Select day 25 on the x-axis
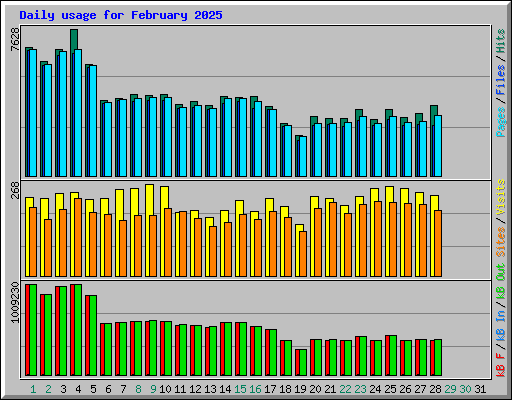Image resolution: width=512 pixels, height=400 pixels. tap(390, 389)
